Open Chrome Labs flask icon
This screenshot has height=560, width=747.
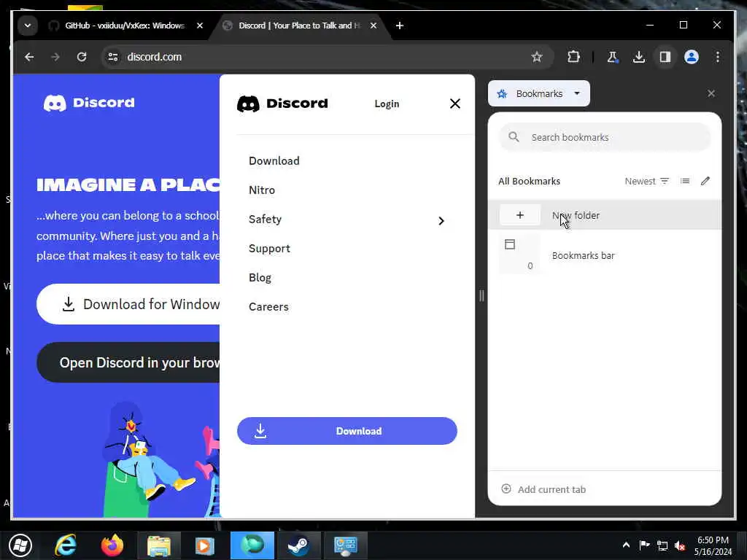(613, 57)
